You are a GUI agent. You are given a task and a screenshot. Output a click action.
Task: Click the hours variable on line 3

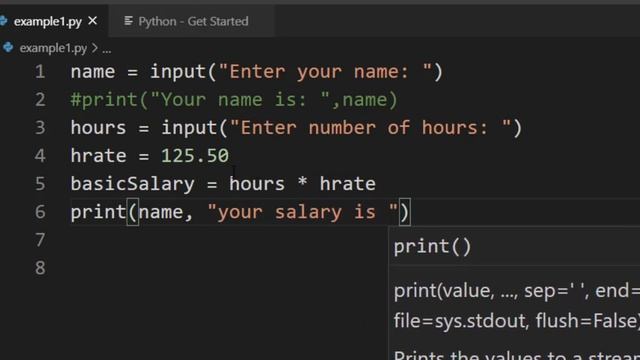pos(98,128)
